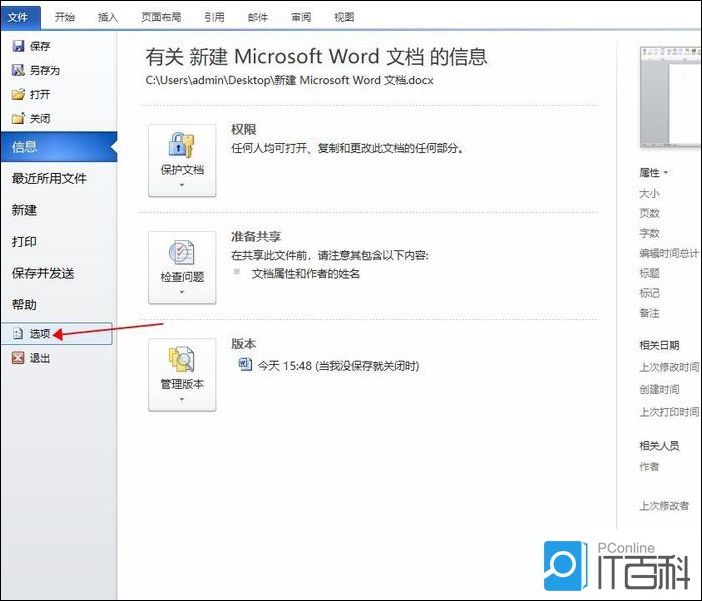This screenshot has height=601, width=702.
Task: Switch to the 开始 ribbon tab
Action: [x=64, y=17]
